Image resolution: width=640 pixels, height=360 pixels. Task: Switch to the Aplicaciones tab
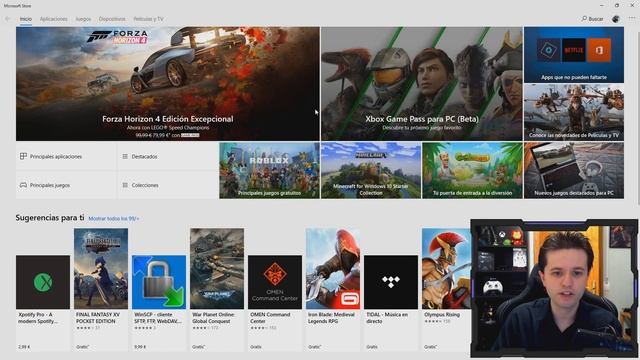[53, 19]
